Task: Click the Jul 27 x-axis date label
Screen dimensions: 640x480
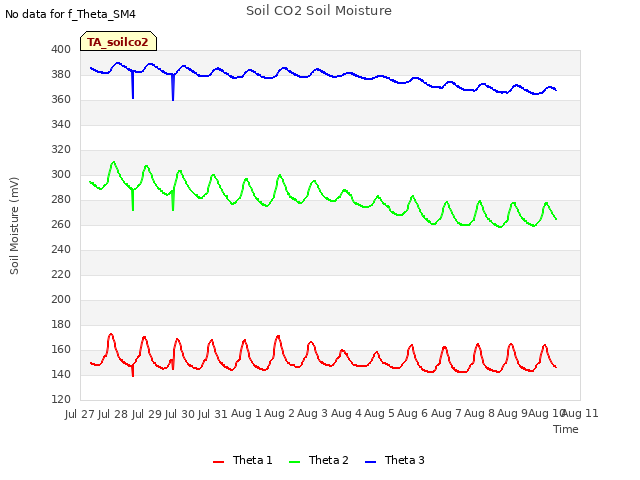Action: 80,414
